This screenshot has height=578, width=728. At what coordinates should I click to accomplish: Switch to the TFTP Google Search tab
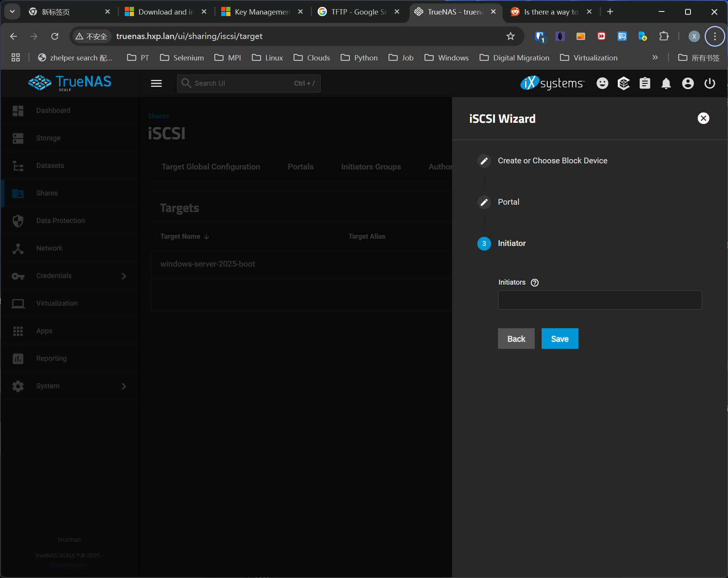359,12
